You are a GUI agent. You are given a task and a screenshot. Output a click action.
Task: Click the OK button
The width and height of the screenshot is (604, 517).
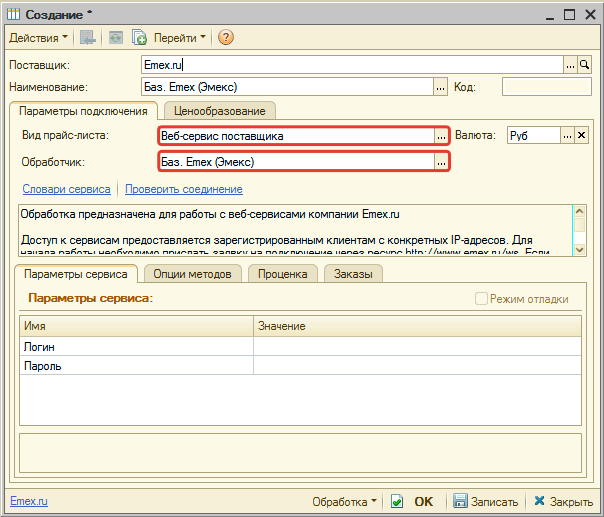413,502
